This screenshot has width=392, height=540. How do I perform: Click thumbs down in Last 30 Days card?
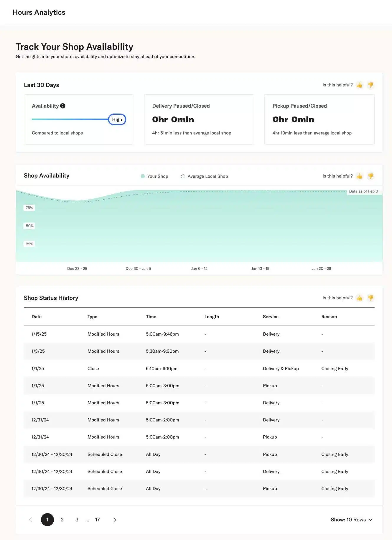tap(370, 85)
